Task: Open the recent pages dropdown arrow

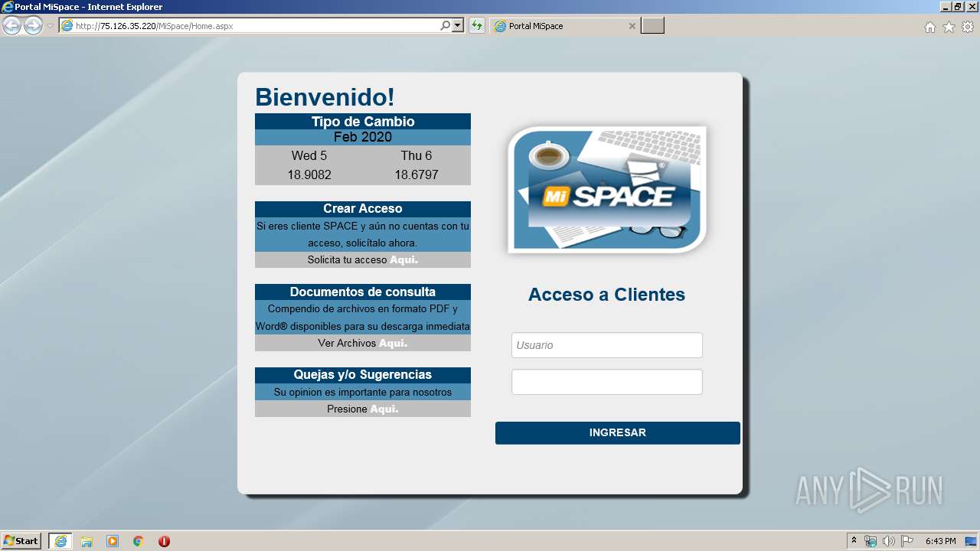Action: click(x=50, y=26)
